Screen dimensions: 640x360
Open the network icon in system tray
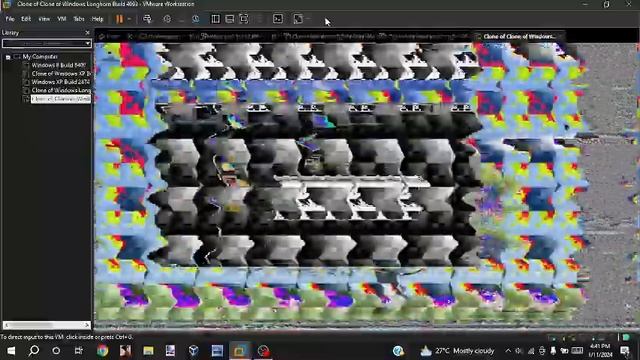[531, 351]
